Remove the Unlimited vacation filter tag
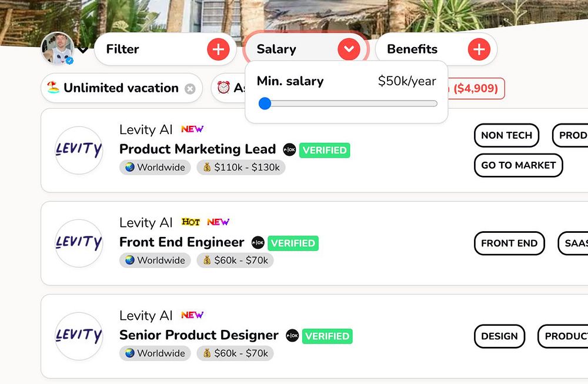This screenshot has width=588, height=384. pos(190,89)
